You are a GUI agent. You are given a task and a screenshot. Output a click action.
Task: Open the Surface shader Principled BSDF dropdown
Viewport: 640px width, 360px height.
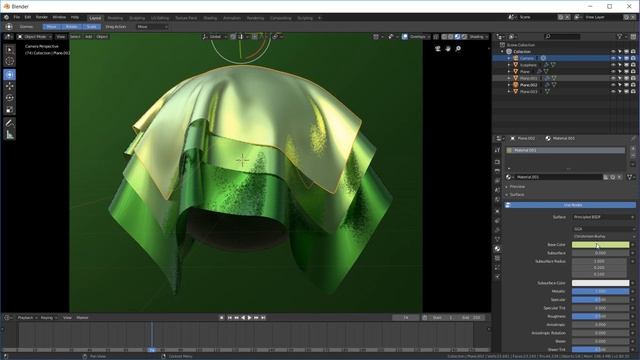coord(603,217)
